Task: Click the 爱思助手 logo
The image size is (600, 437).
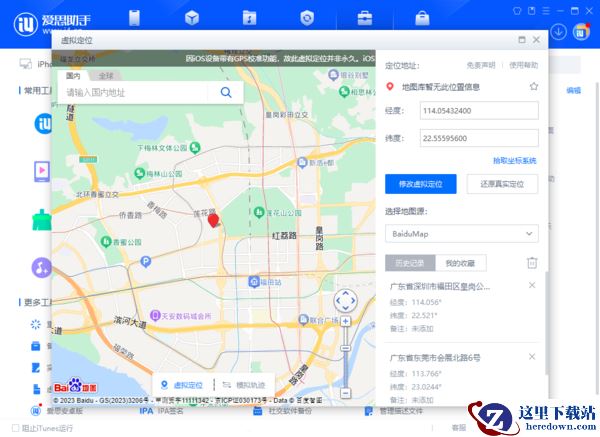Action: click(x=52, y=23)
